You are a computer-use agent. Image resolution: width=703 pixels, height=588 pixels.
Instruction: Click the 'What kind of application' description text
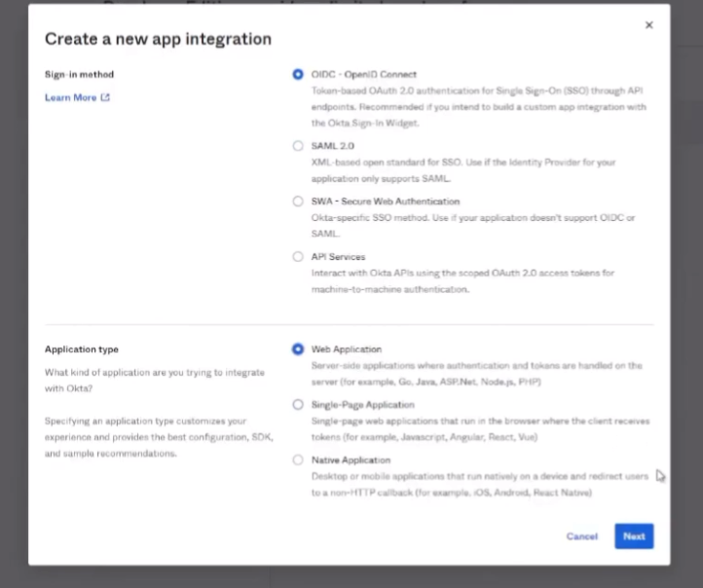[x=155, y=381]
